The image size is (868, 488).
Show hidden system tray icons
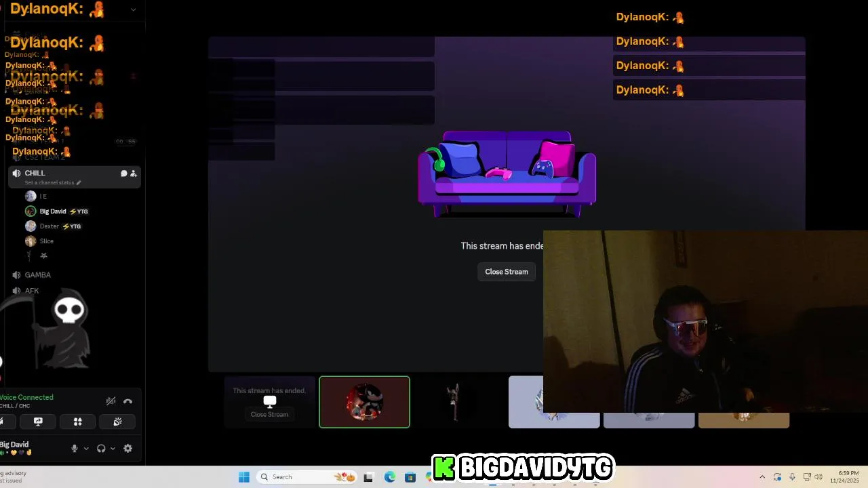pyautogui.click(x=762, y=477)
